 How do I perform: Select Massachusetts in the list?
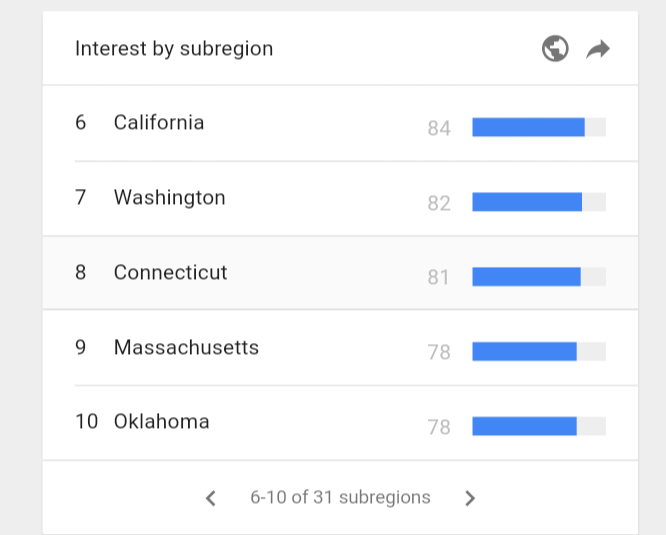coord(186,348)
